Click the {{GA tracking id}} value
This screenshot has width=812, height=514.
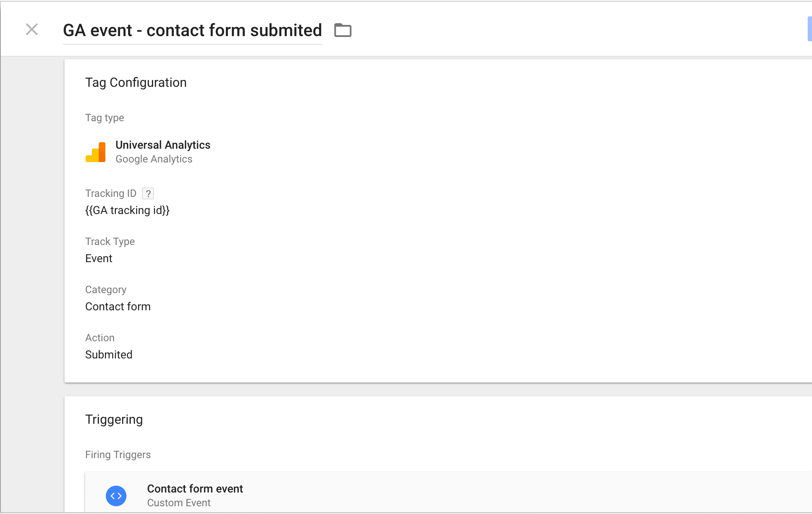click(x=127, y=210)
